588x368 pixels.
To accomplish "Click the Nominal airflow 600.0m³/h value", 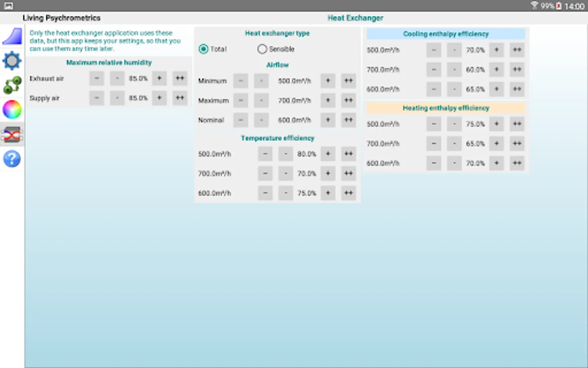I will (x=294, y=120).
